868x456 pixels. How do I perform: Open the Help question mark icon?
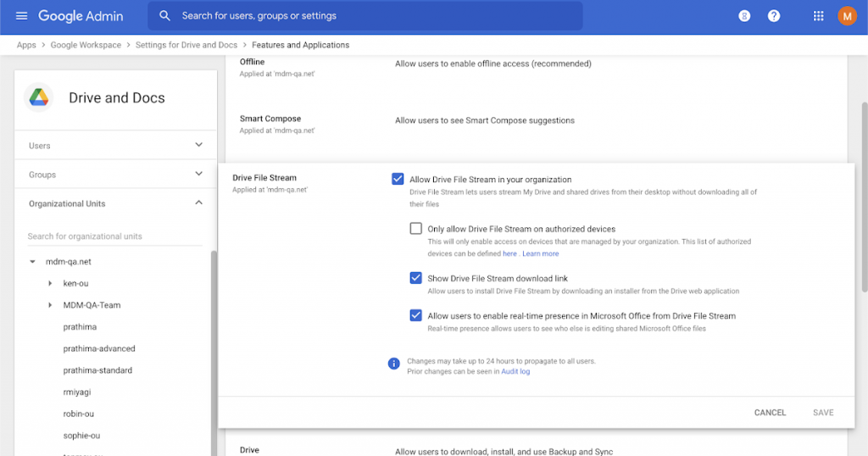(x=773, y=16)
